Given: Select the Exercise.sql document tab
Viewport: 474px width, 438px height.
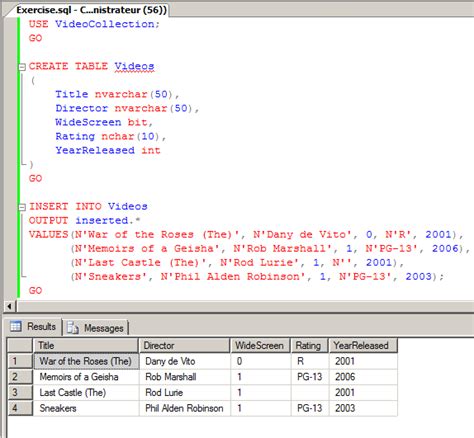Looking at the screenshot, I should pyautogui.click(x=91, y=10).
